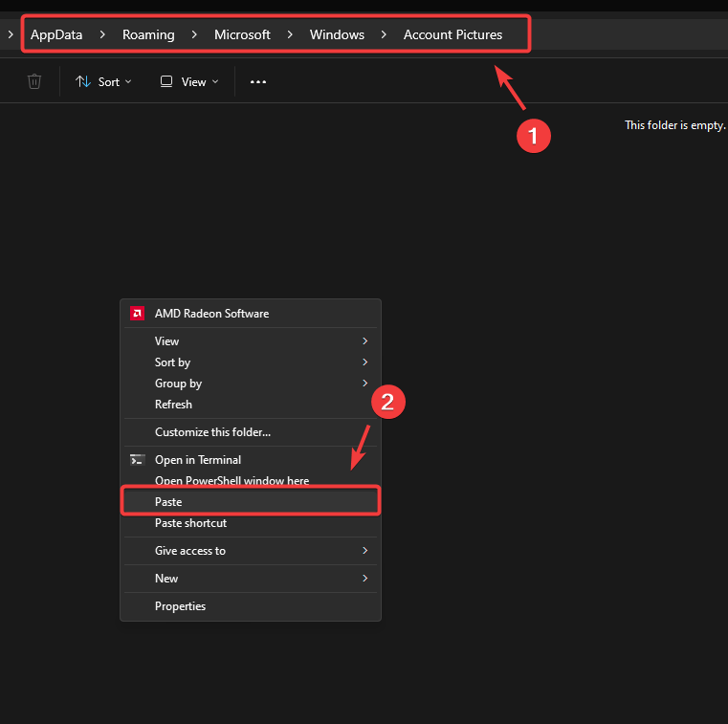Open the See more ellipsis menu
This screenshot has width=728, height=724.
[257, 82]
